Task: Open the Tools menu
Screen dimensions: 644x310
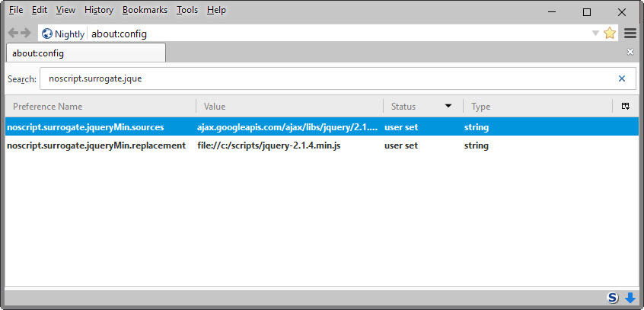Action: tap(187, 10)
